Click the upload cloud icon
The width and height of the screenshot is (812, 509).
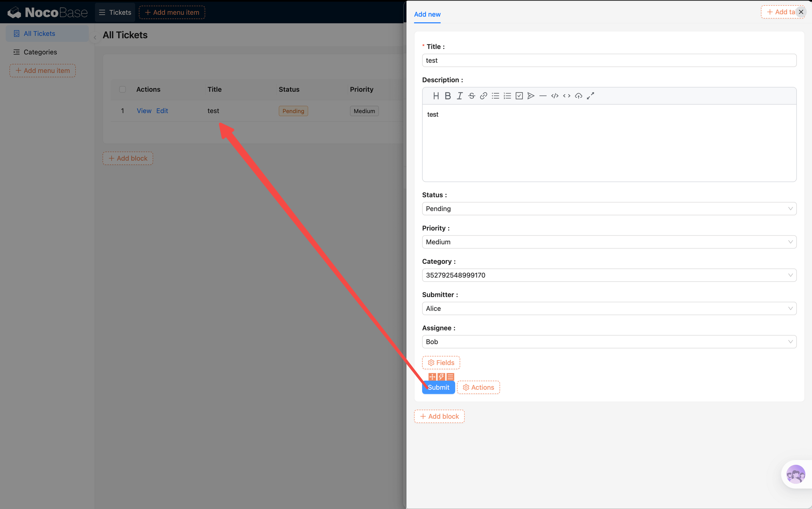pyautogui.click(x=579, y=96)
